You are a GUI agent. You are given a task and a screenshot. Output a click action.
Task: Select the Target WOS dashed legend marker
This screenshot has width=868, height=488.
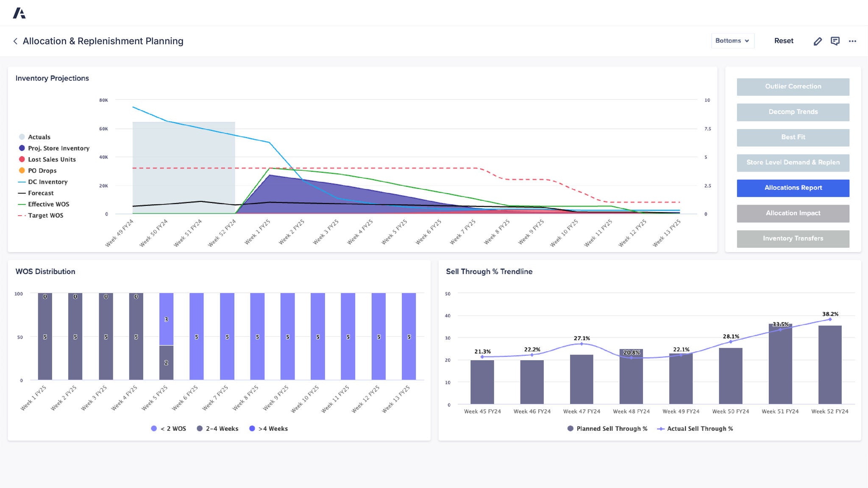22,215
